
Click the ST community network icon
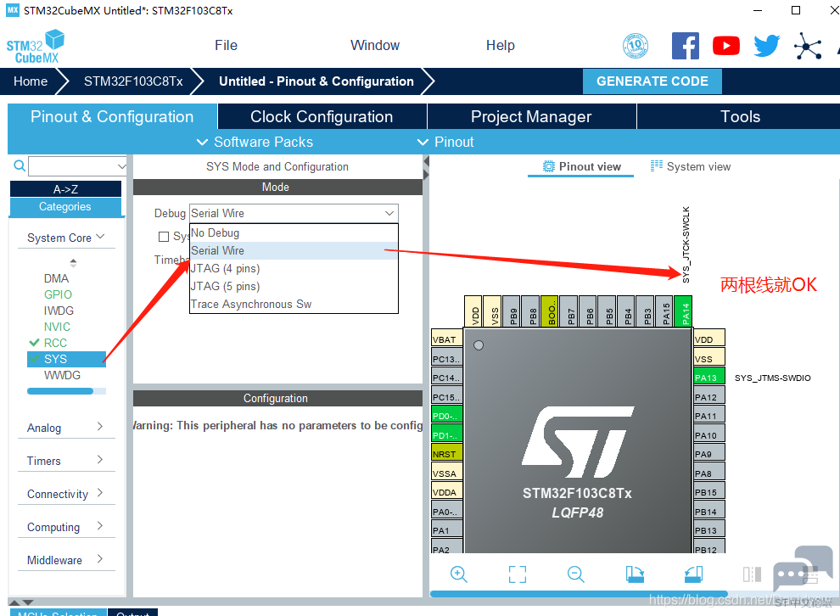coord(807,46)
